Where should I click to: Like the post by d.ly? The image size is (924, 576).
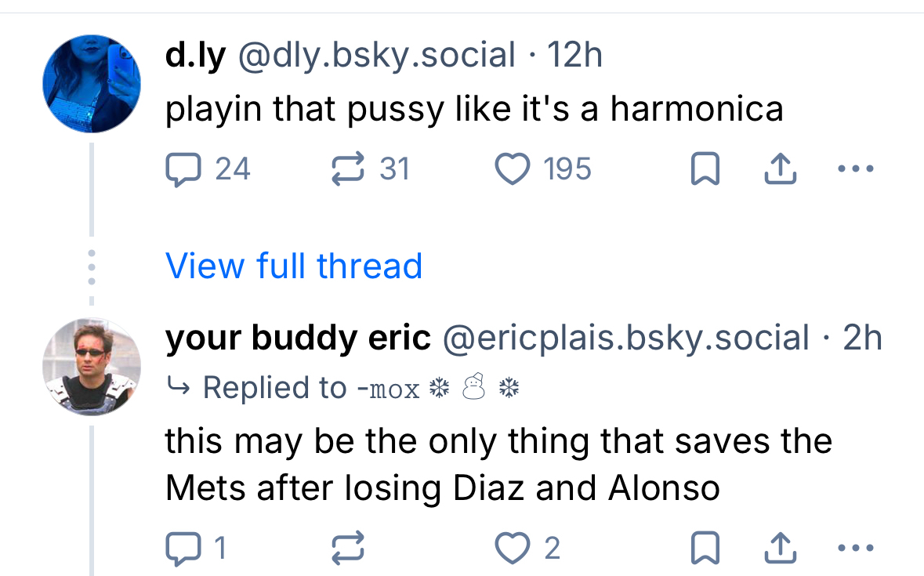tap(511, 168)
